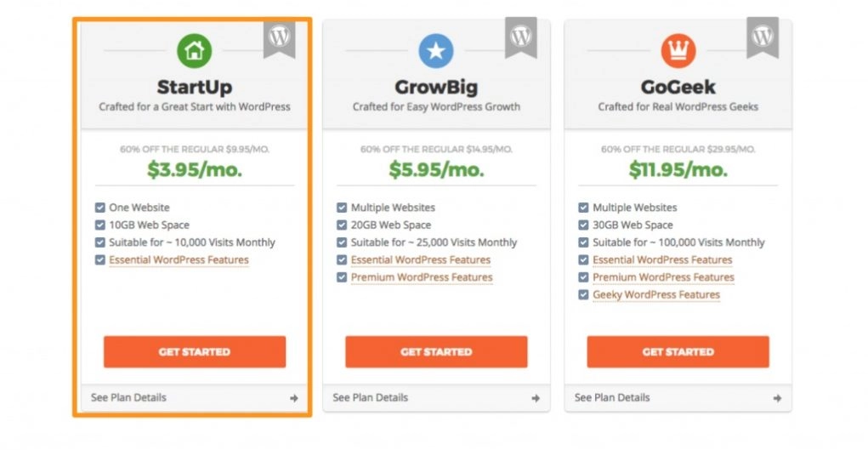This screenshot has width=868, height=450.
Task: Click Get Started on the GoGeek plan
Action: coord(678,352)
